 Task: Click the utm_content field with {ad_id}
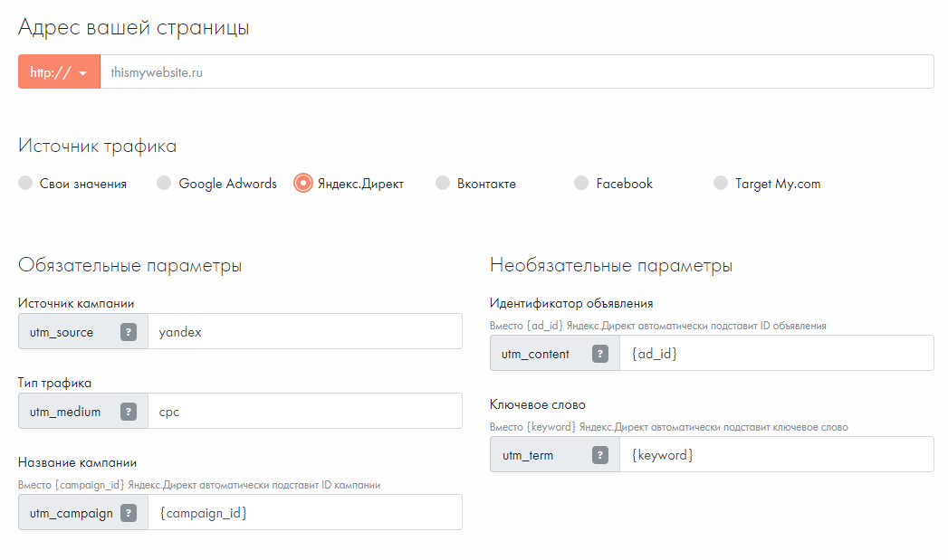point(776,354)
